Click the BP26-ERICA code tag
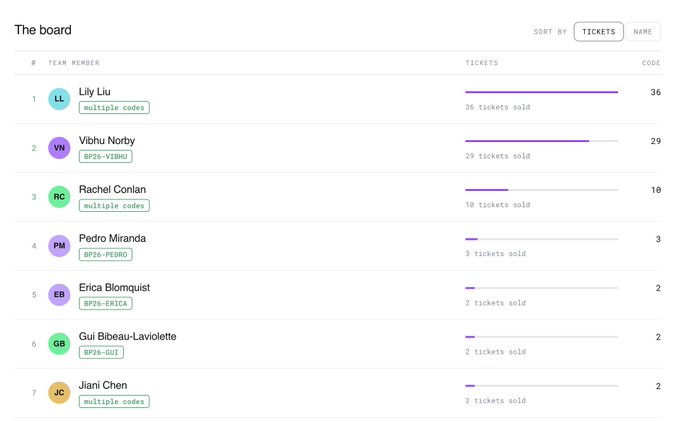The height and width of the screenshot is (421, 680). coord(105,304)
